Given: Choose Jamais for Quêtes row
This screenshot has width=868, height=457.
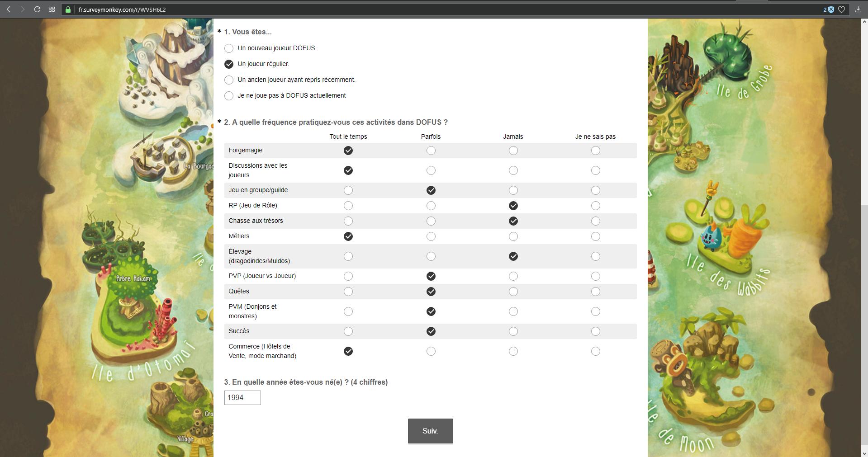Looking at the screenshot, I should (x=513, y=292).
